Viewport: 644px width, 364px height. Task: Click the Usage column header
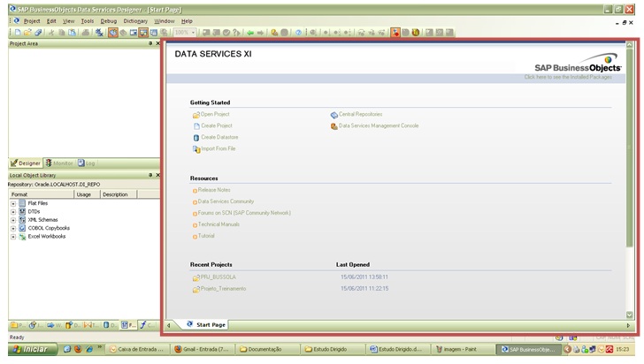pos(87,194)
